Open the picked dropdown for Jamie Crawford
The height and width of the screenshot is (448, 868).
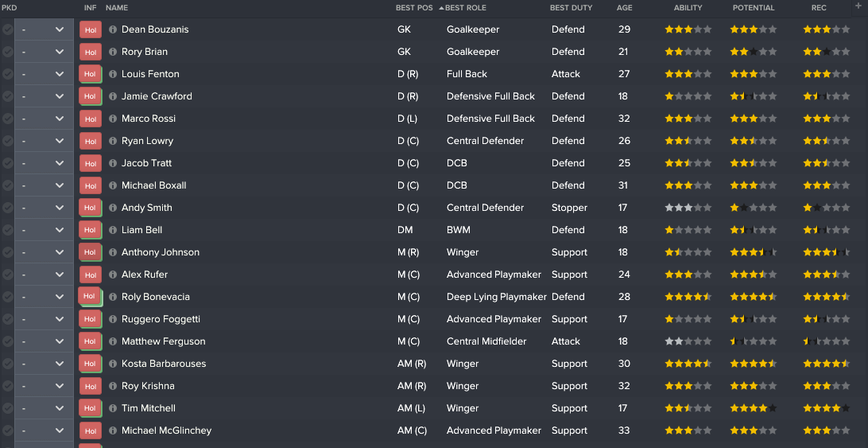(x=44, y=96)
